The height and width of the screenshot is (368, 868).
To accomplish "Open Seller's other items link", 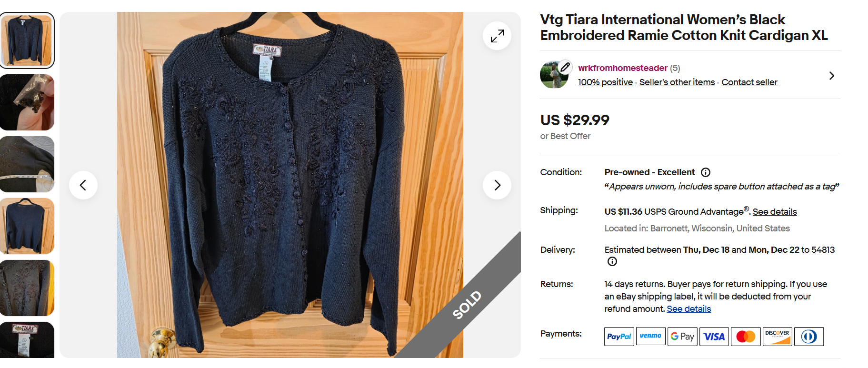I will (x=677, y=82).
